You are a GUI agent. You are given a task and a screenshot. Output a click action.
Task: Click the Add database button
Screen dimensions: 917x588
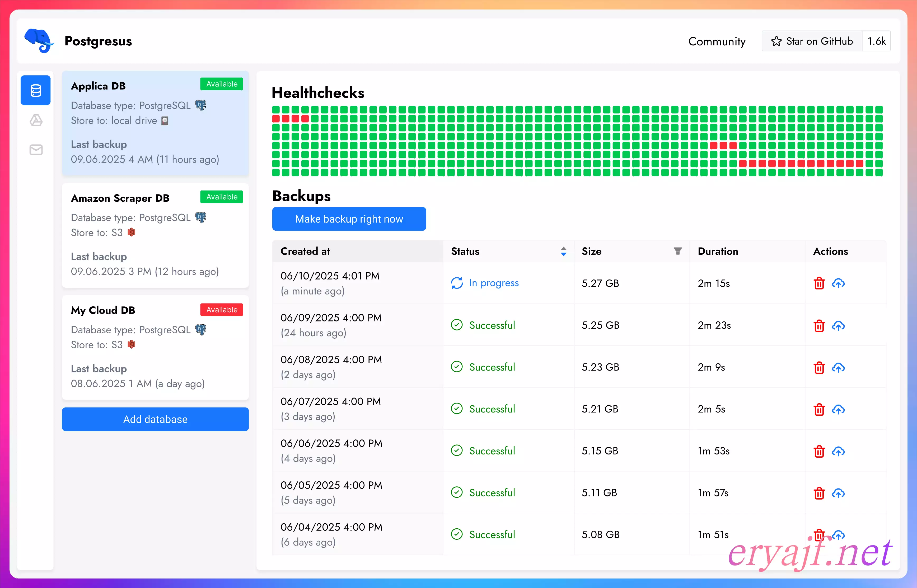tap(155, 419)
